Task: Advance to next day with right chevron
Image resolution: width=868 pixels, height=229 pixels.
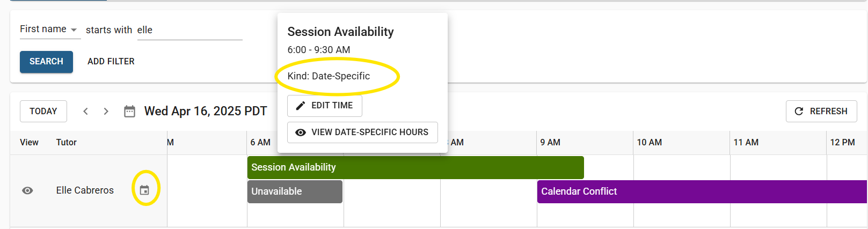Action: click(106, 111)
